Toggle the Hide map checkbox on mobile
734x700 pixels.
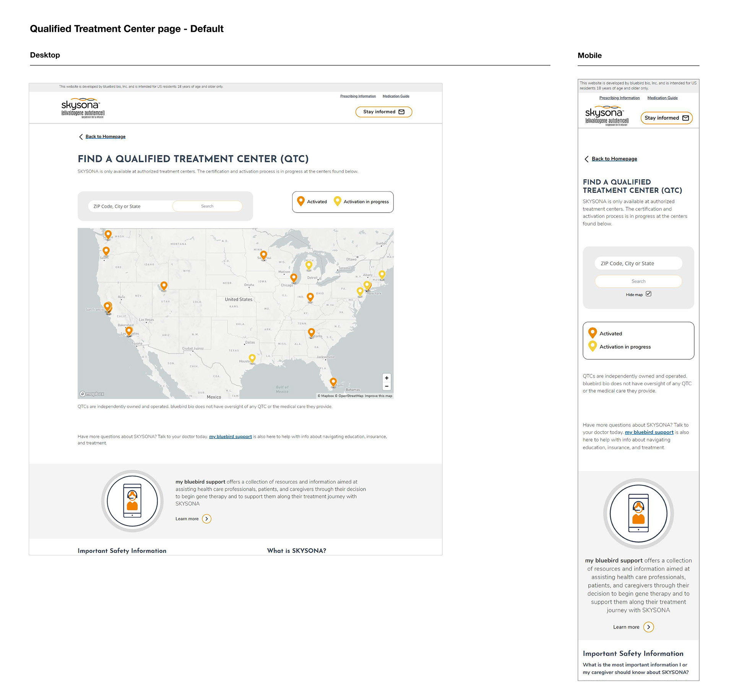click(648, 294)
